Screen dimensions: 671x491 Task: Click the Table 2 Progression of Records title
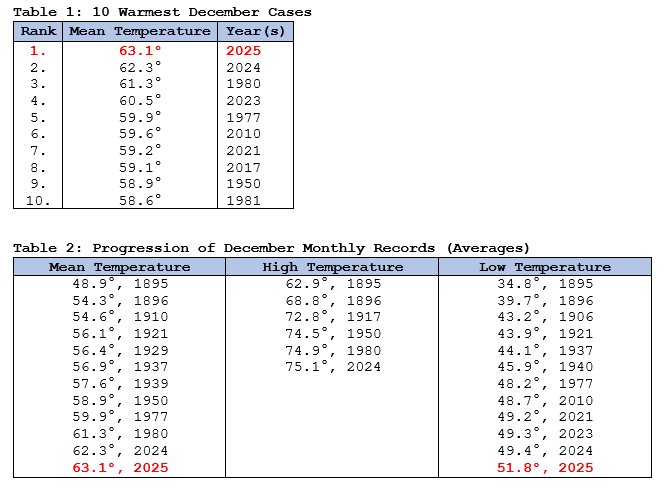(x=271, y=247)
